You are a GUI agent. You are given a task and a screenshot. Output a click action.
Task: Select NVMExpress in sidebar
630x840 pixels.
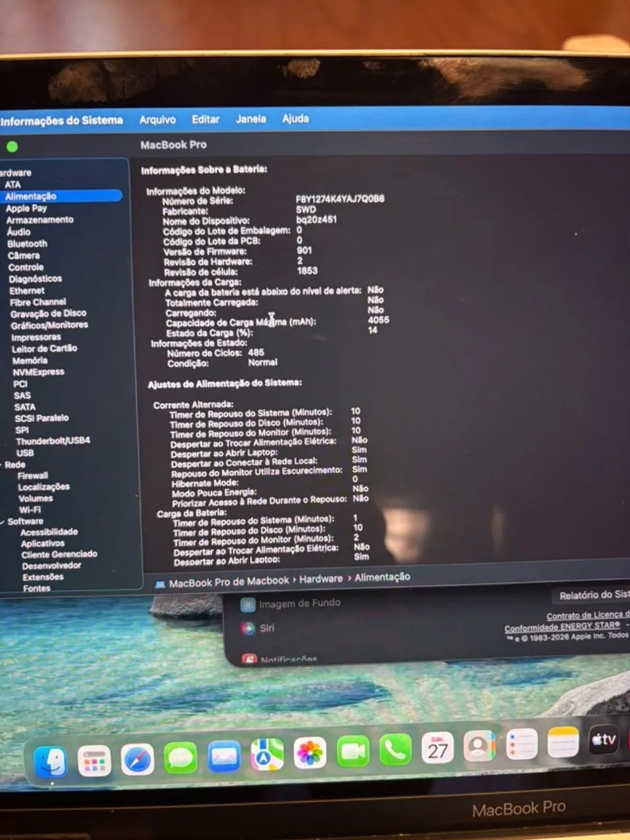pyautogui.click(x=39, y=372)
